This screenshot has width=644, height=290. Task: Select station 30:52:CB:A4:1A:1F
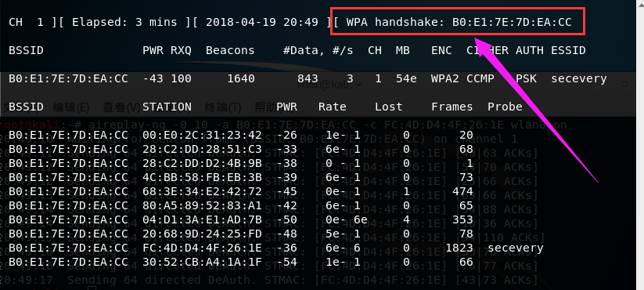click(x=202, y=262)
